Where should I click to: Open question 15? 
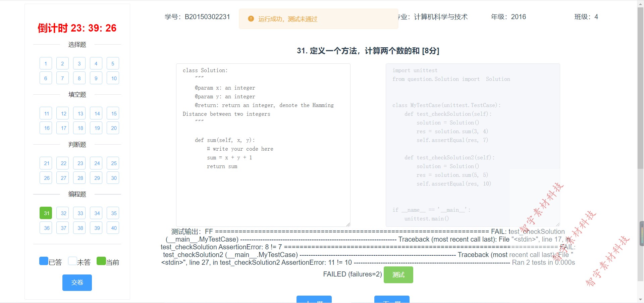(x=113, y=113)
